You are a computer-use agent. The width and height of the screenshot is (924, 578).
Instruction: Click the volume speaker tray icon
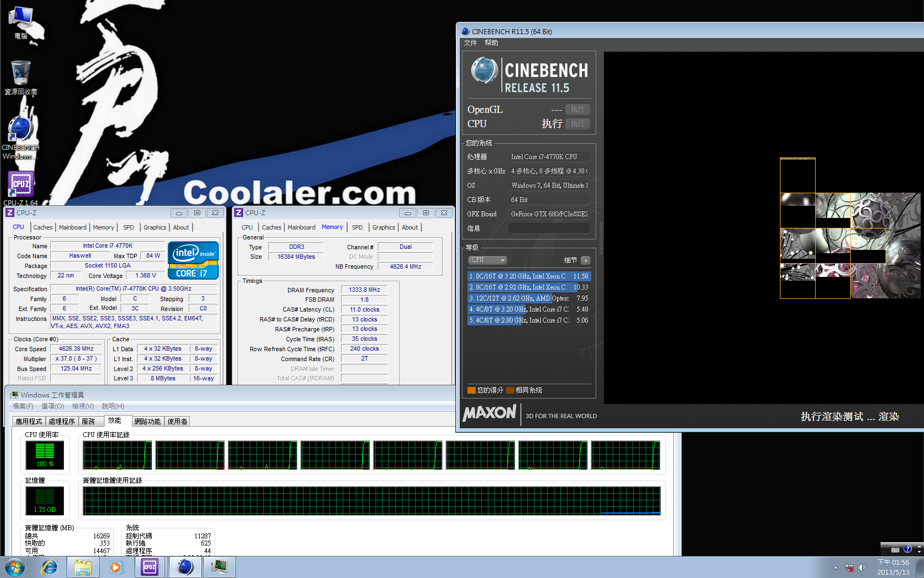pyautogui.click(x=862, y=568)
